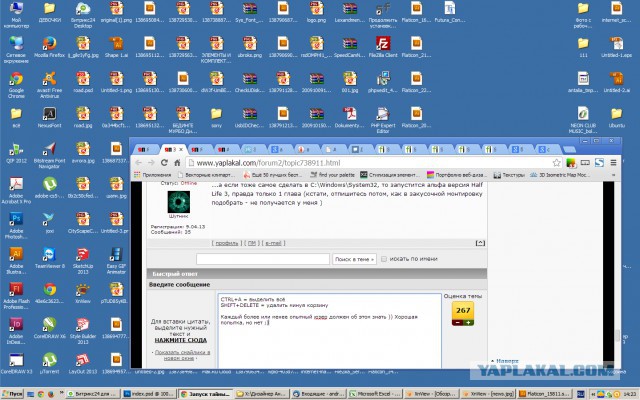The width and height of the screenshot is (640, 400).
Task: Switch to the first yaplakal Chrome tab
Action: coord(145,149)
